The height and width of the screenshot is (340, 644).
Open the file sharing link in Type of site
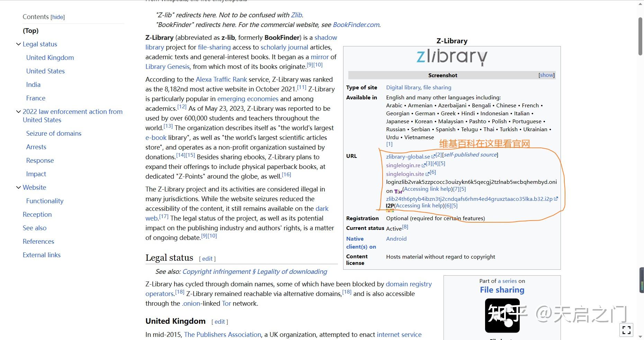437,87
